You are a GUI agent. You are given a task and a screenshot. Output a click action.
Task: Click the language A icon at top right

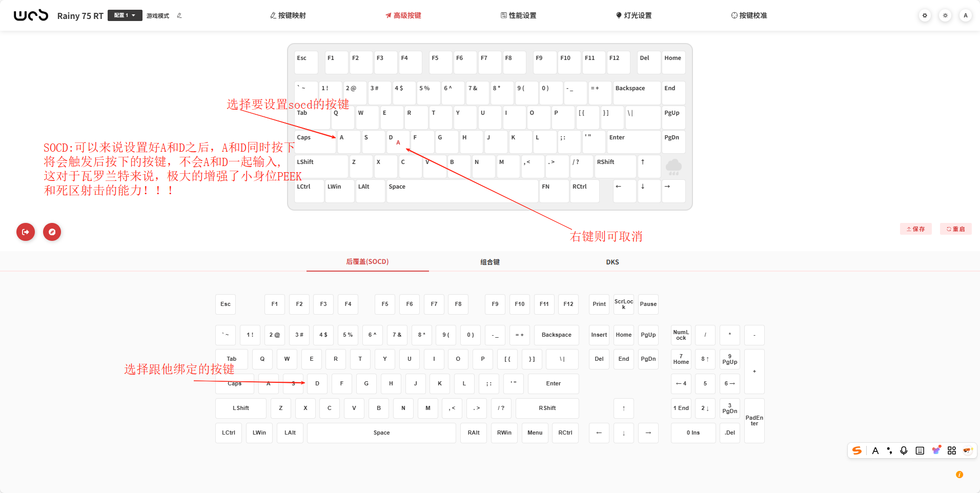(x=966, y=15)
